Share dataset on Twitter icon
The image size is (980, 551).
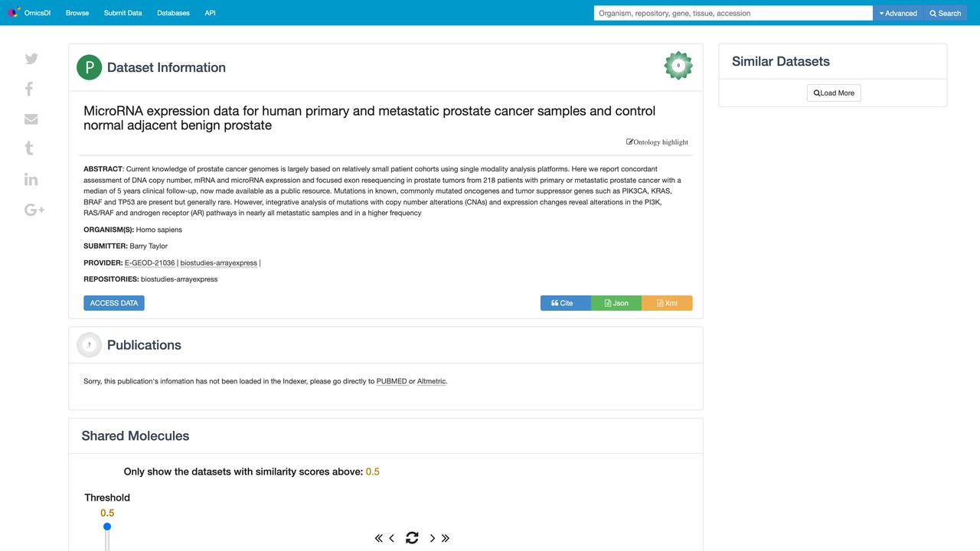coord(31,59)
